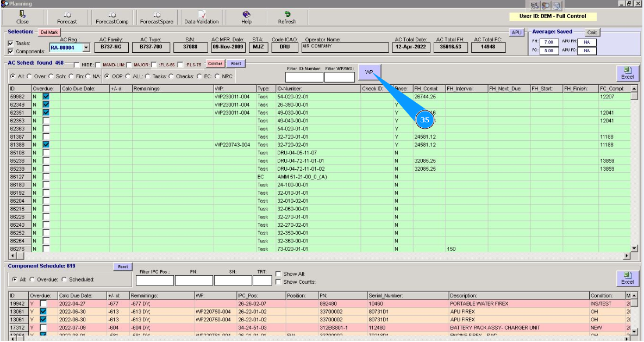Open the AC Reg. dropdown
The image size is (644, 342).
(85, 48)
